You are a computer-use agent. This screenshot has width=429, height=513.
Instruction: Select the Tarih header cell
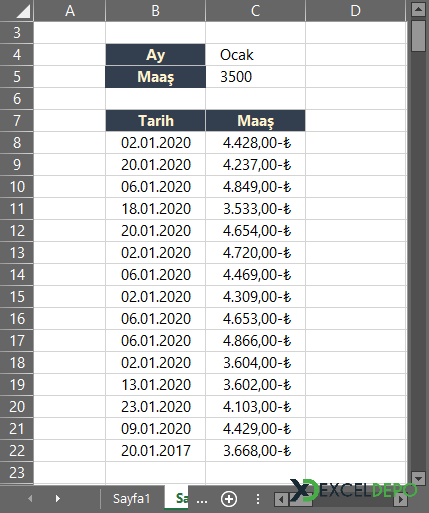point(155,121)
